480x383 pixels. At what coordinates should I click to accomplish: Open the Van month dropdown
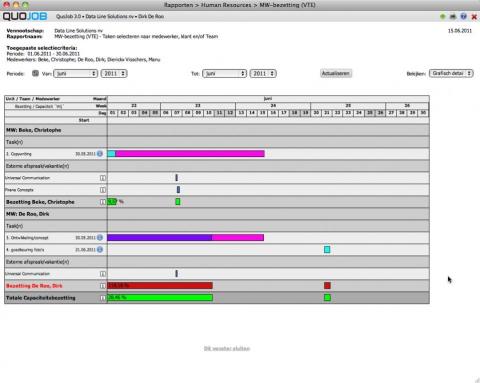76,73
